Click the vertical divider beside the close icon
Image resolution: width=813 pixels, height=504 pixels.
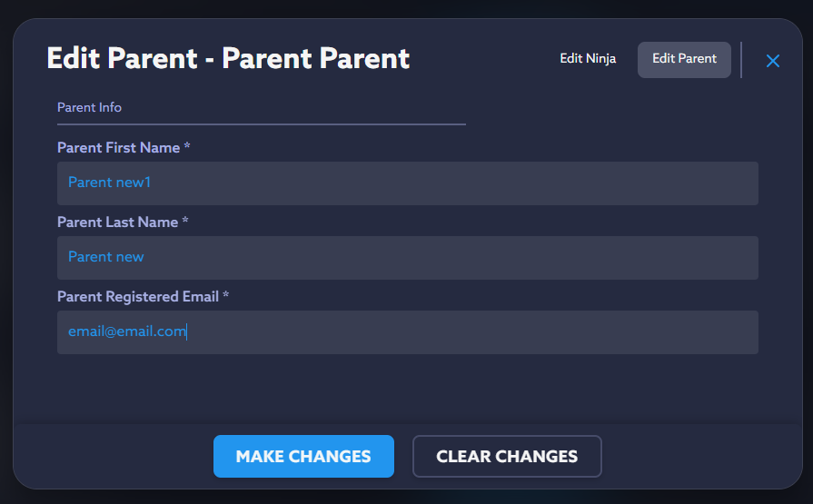point(741,60)
